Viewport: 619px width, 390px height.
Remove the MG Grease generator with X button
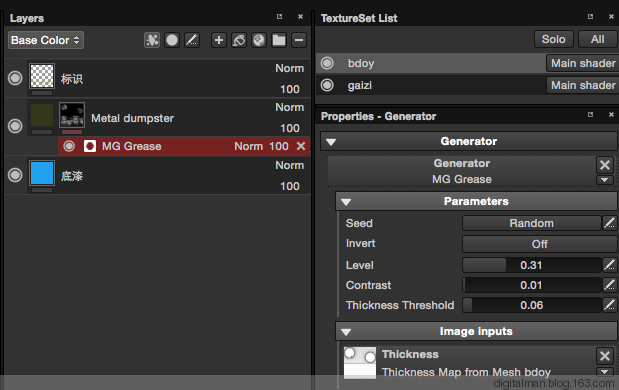pyautogui.click(x=605, y=165)
